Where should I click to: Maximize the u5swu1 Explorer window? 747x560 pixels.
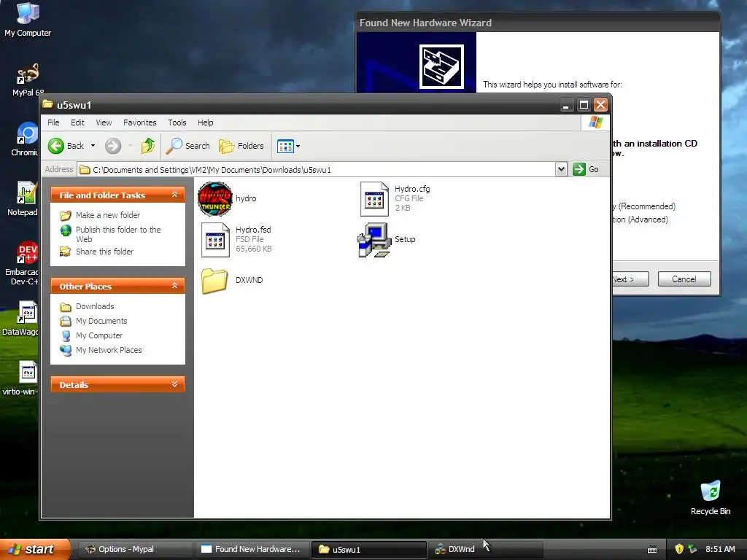pyautogui.click(x=584, y=105)
